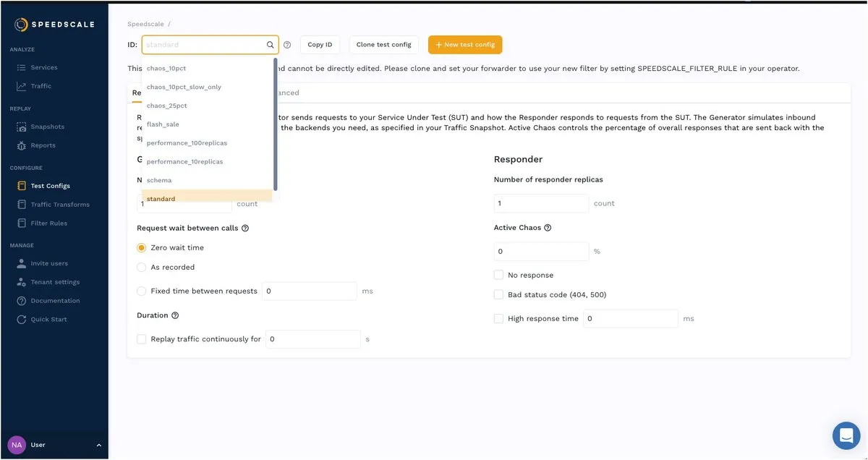The width and height of the screenshot is (868, 460).
Task: Go to Traffic Transforms in sidebar
Action: point(59,205)
